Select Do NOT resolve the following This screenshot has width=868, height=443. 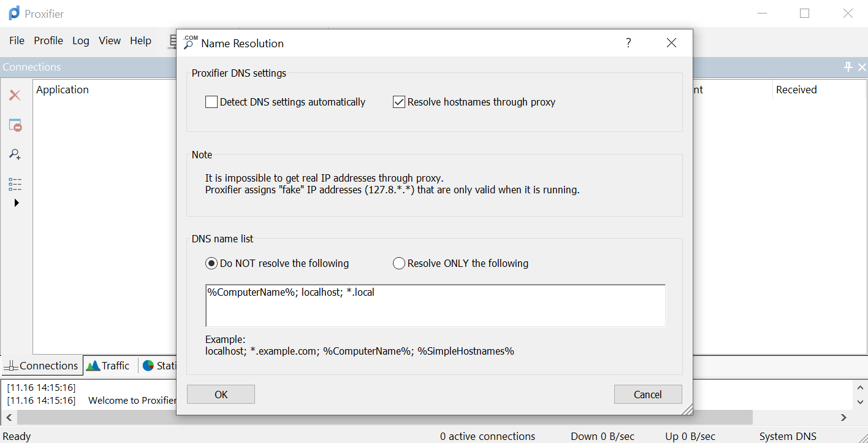(211, 263)
